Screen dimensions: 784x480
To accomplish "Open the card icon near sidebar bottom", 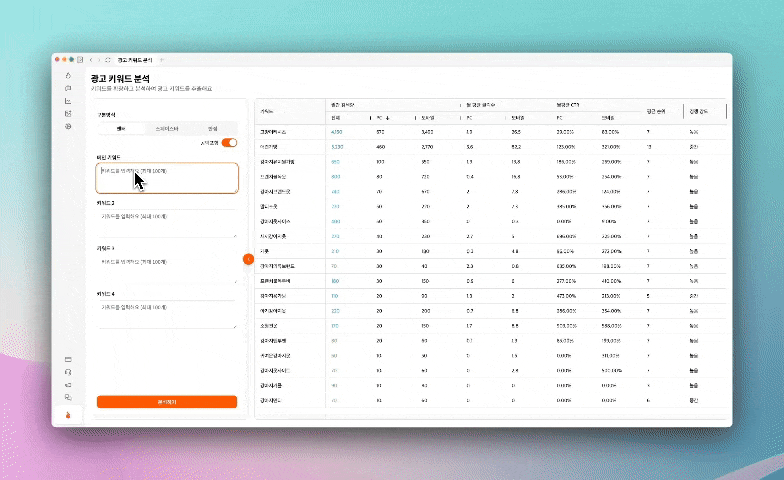I will (68, 360).
